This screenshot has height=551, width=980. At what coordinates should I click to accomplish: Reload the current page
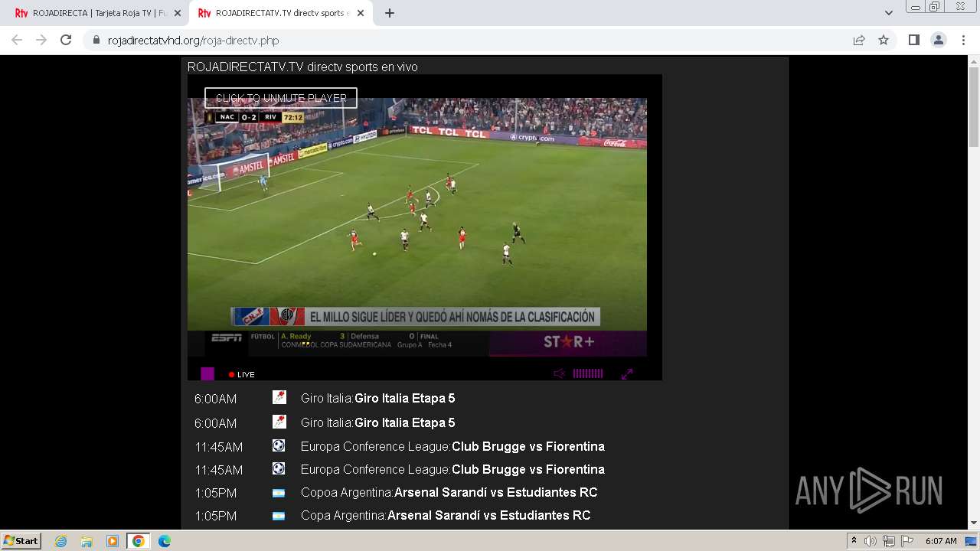(x=66, y=40)
